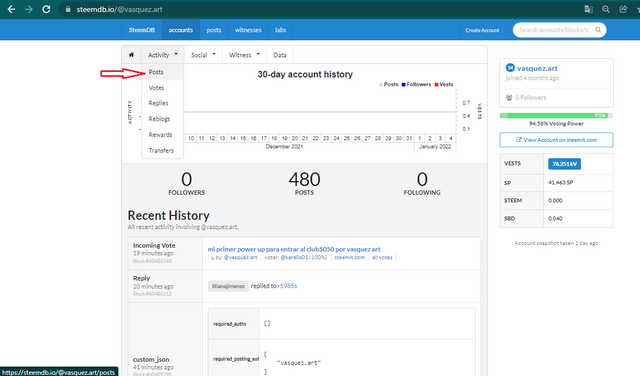Click the 0 Followers text in profile card
The image size is (640, 376).
point(531,98)
